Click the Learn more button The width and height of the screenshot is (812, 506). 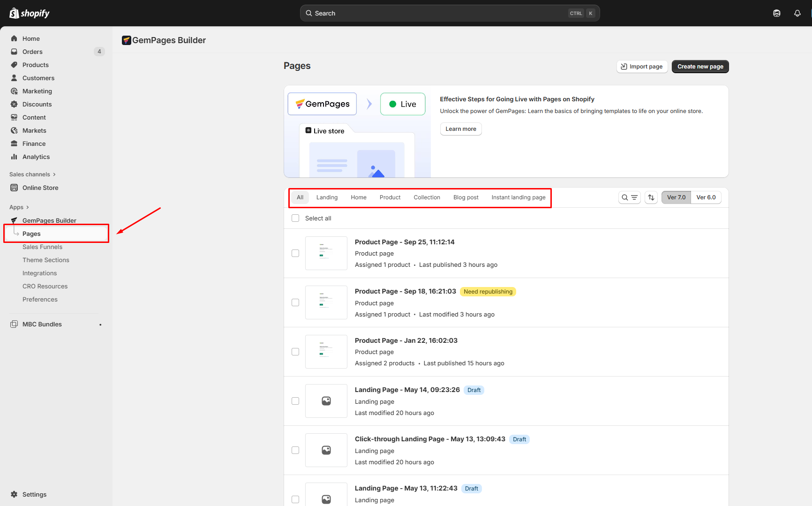tap(460, 129)
